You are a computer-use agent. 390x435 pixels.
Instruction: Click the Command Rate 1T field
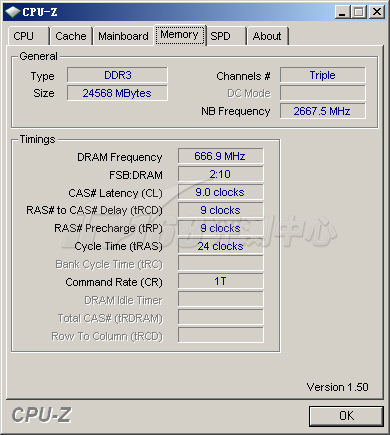coord(220,281)
